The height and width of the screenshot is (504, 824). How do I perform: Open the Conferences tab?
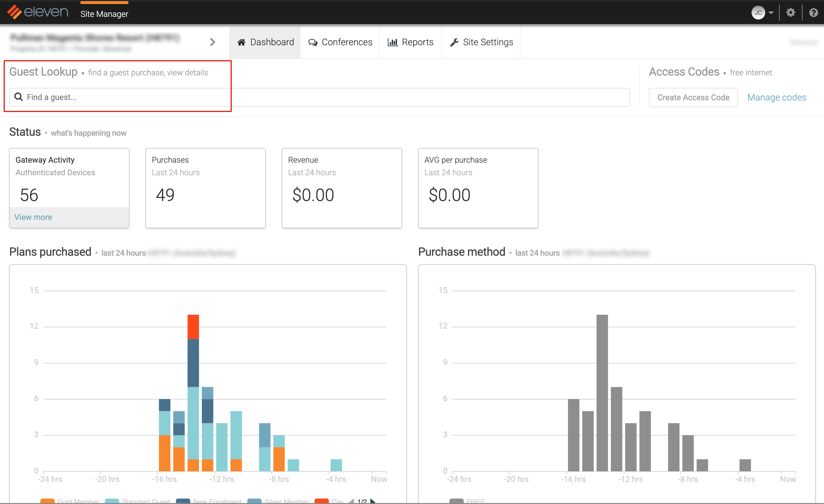click(x=340, y=42)
